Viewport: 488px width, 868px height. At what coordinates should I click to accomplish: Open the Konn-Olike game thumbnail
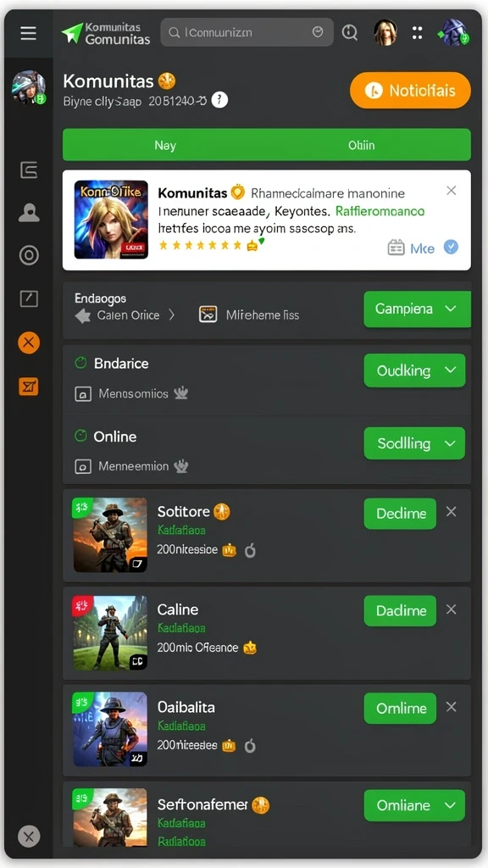tap(111, 220)
